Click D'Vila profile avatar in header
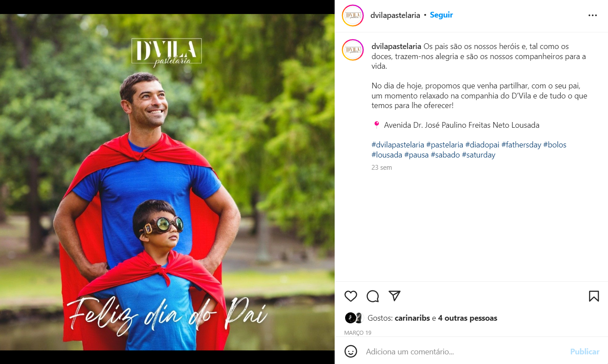608x364 pixels. (x=353, y=15)
